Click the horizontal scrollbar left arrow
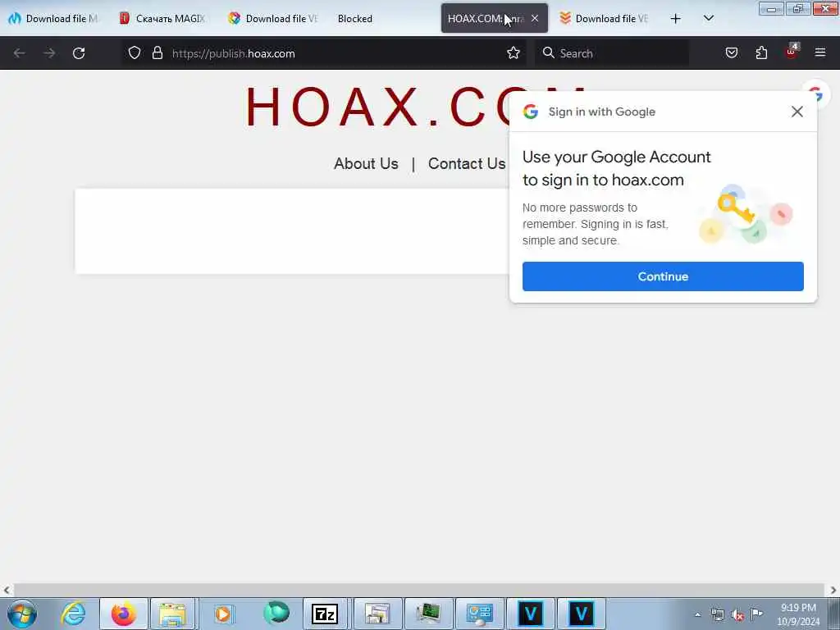Image resolution: width=840 pixels, height=630 pixels. pos(7,591)
